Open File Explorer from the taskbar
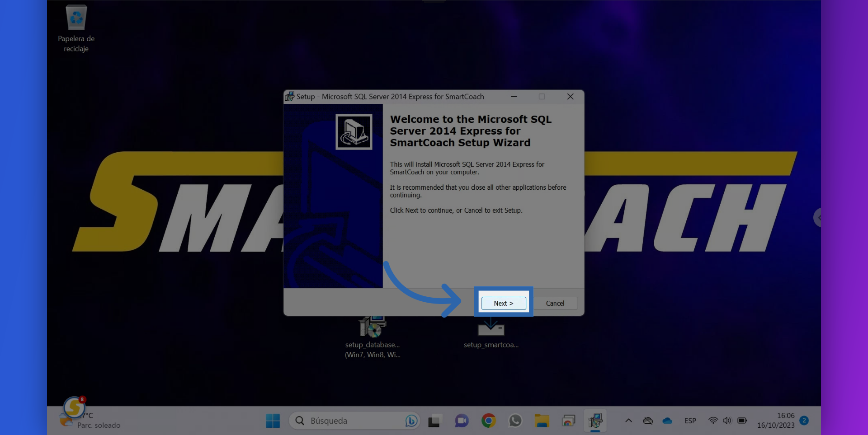 [x=542, y=421]
